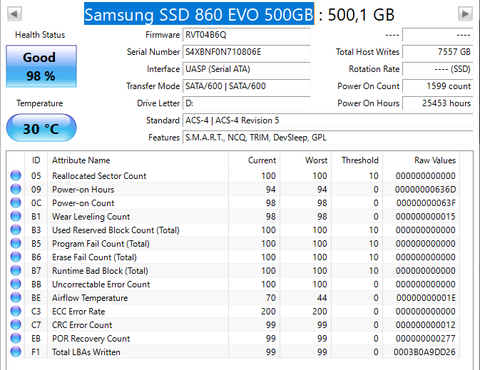Click status orb for Total LBAs Written
Image resolution: width=480 pixels, height=370 pixels.
[16, 352]
